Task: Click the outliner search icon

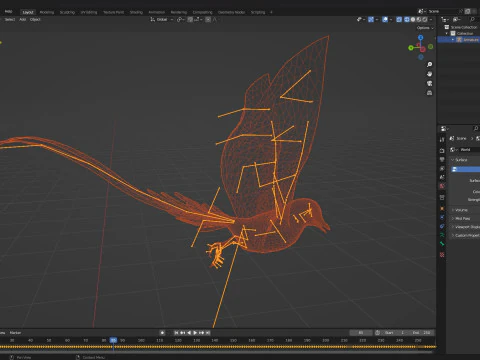Action: 472,20
